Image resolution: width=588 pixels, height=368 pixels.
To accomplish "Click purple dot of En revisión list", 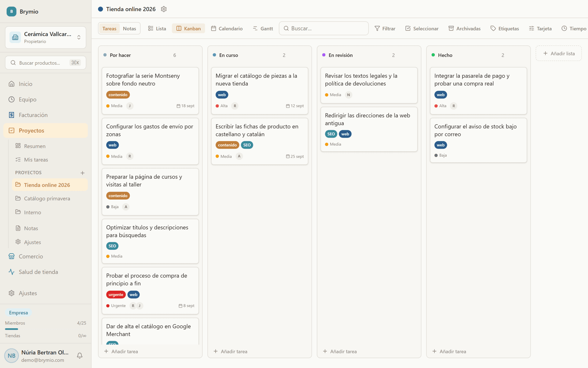I will (x=324, y=55).
